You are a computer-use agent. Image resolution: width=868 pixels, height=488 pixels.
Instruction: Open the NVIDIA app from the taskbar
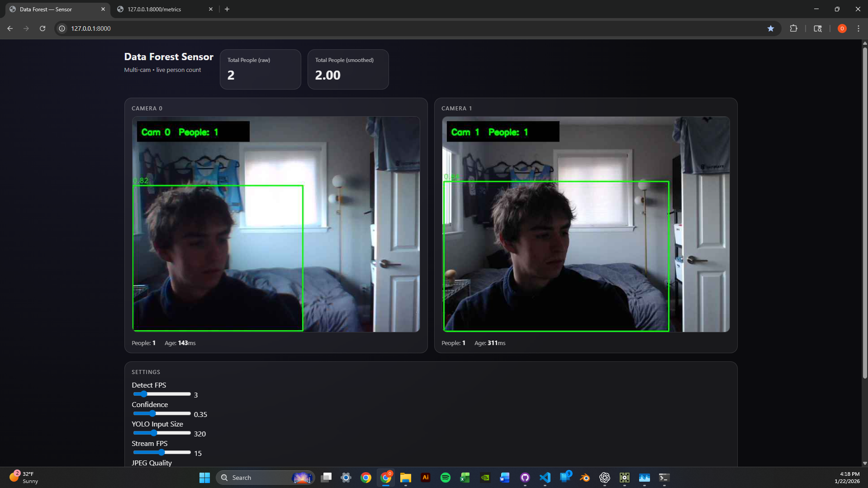tap(485, 478)
